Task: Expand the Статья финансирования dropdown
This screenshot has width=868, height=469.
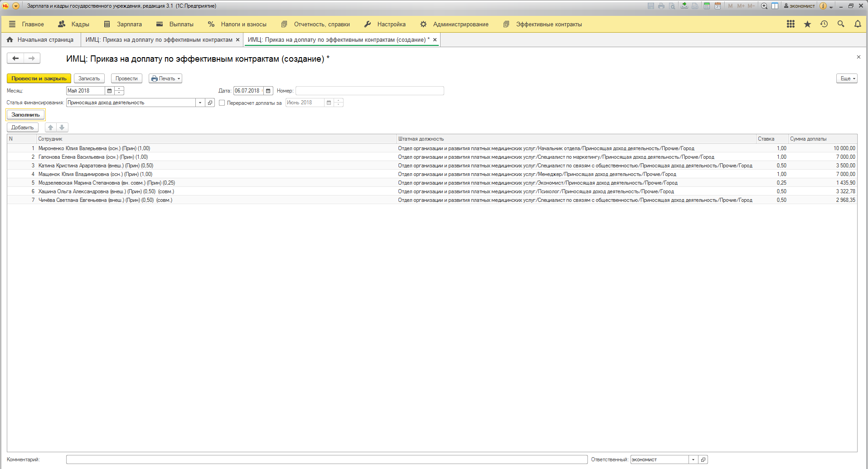Action: point(200,103)
